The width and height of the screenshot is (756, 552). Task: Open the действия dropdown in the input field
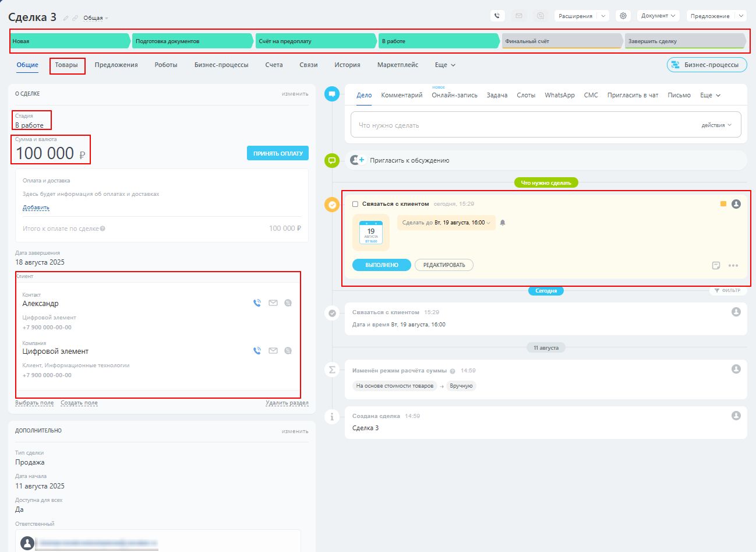[716, 125]
